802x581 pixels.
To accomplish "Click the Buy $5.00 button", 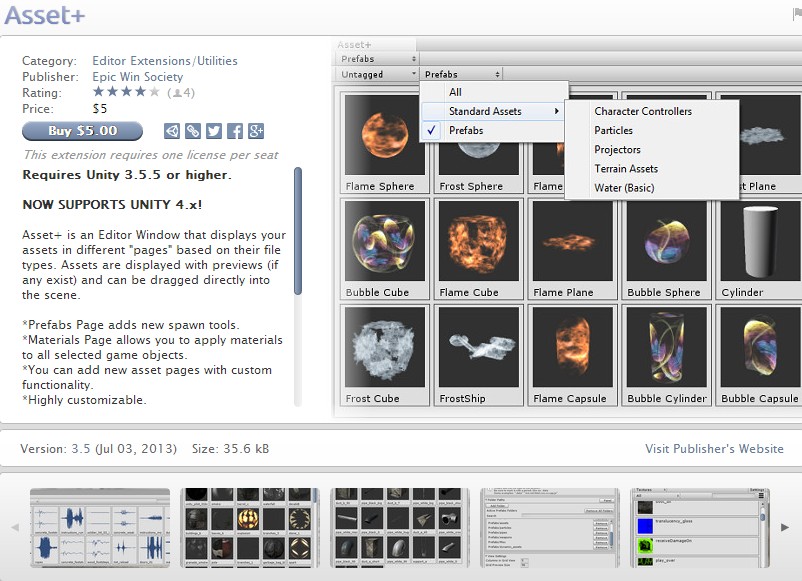I will coord(82,131).
